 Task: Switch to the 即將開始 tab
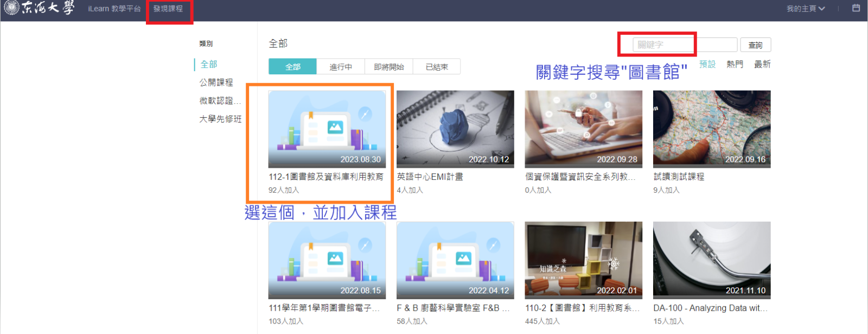[x=388, y=67]
